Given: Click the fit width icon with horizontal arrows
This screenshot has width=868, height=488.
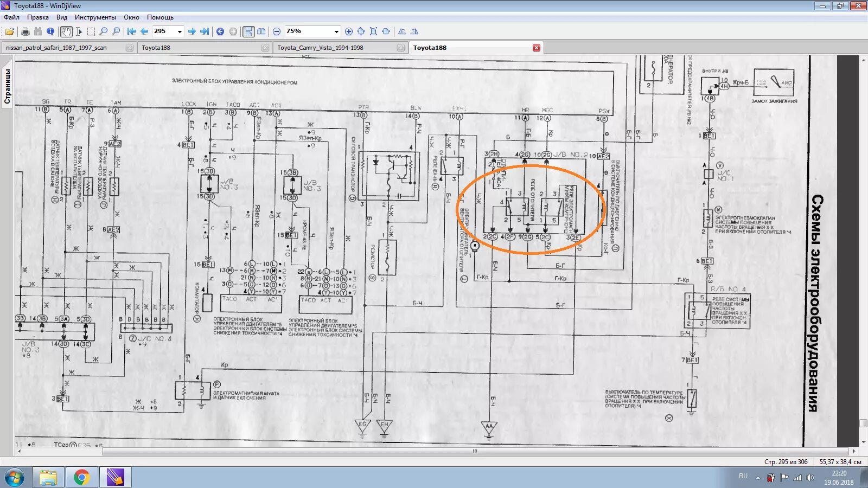Looking at the screenshot, I should 386,31.
